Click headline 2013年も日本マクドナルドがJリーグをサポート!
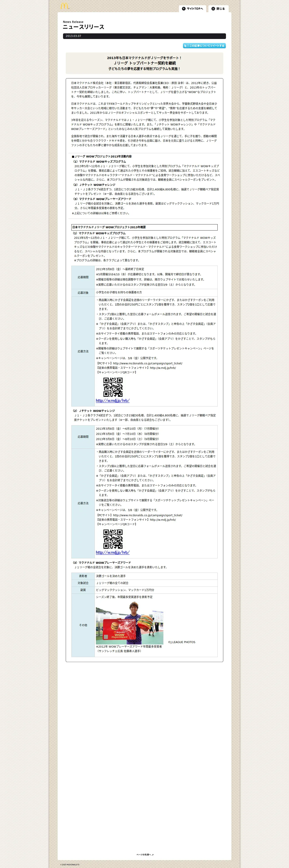This screenshot has height=868, width=289. coord(144,58)
